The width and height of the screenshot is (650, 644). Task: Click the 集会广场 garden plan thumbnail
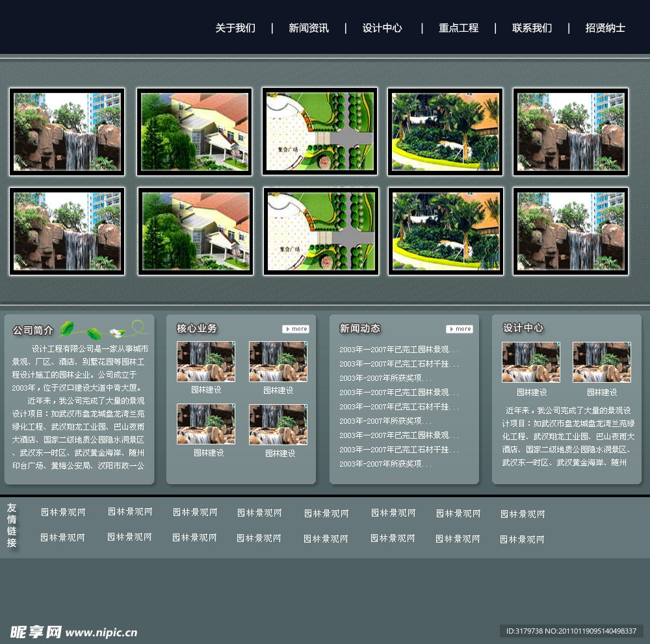319,131
